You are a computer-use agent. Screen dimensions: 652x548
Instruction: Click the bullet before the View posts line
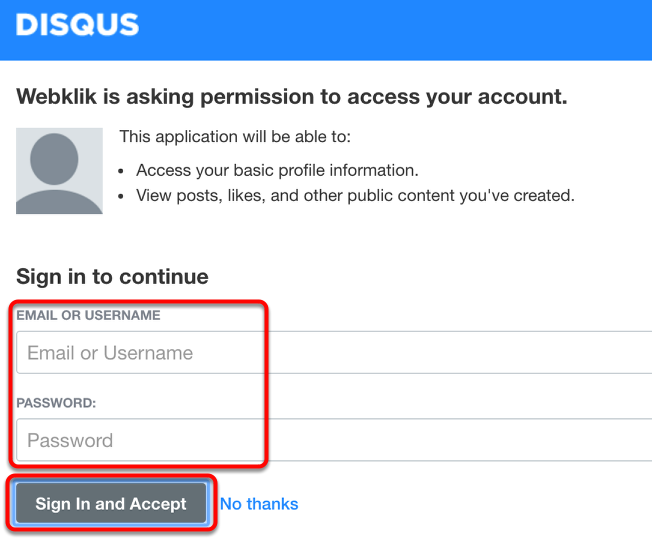point(122,196)
